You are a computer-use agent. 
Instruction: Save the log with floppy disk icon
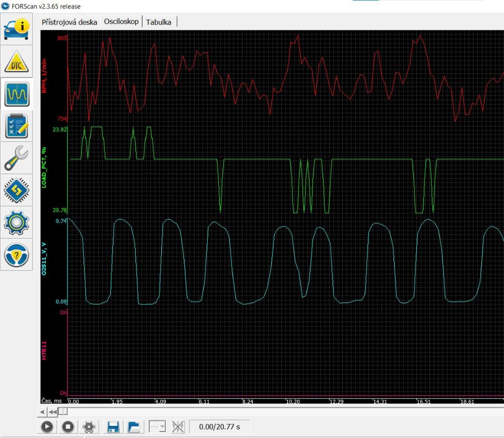click(x=113, y=427)
